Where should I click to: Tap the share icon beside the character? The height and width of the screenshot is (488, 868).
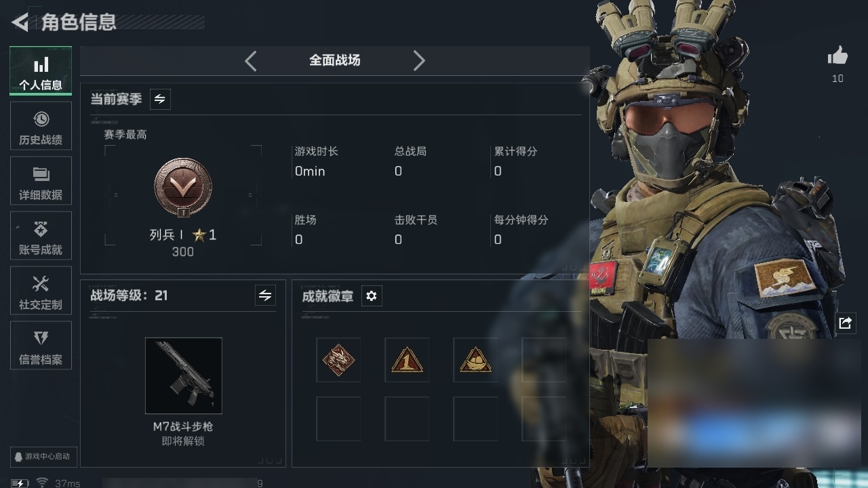coord(845,323)
